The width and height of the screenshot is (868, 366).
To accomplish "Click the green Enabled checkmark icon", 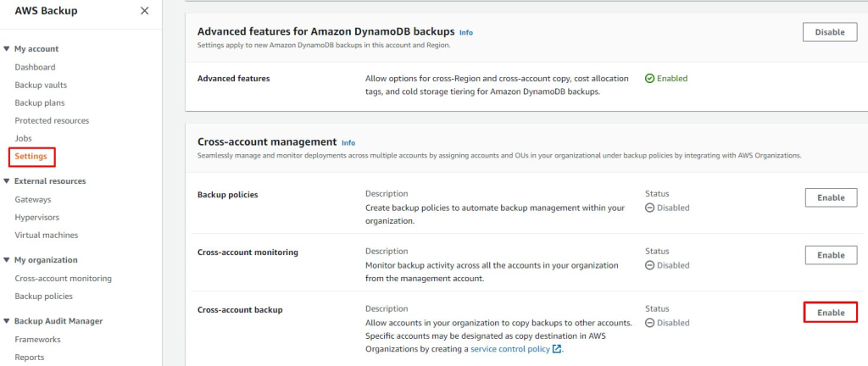I will pyautogui.click(x=650, y=79).
